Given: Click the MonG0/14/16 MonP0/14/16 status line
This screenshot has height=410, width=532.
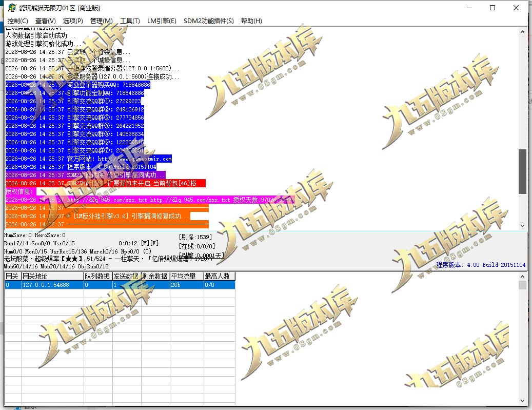Looking at the screenshot, I should coord(56,266).
